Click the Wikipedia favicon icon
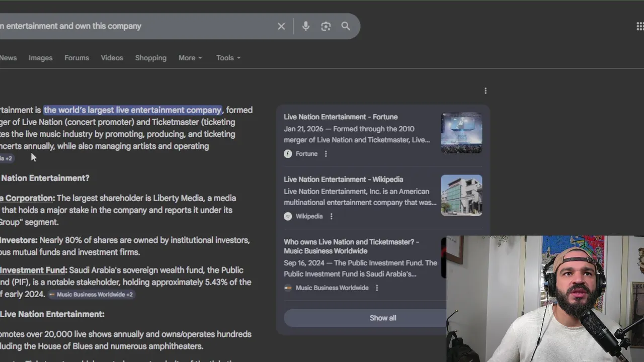 [x=288, y=216]
